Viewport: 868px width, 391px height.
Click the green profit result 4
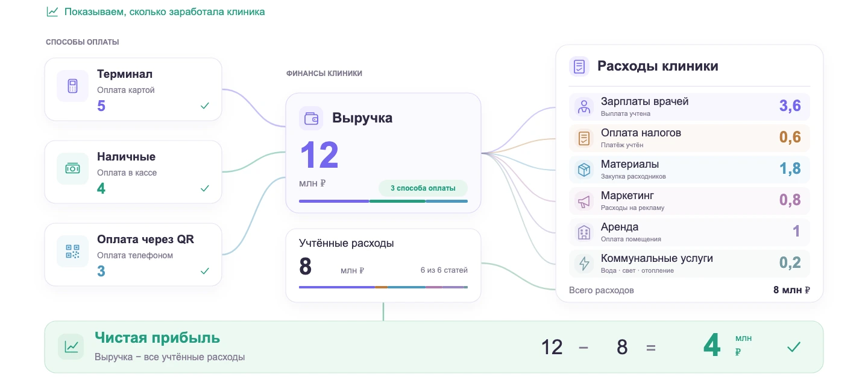pyautogui.click(x=712, y=347)
